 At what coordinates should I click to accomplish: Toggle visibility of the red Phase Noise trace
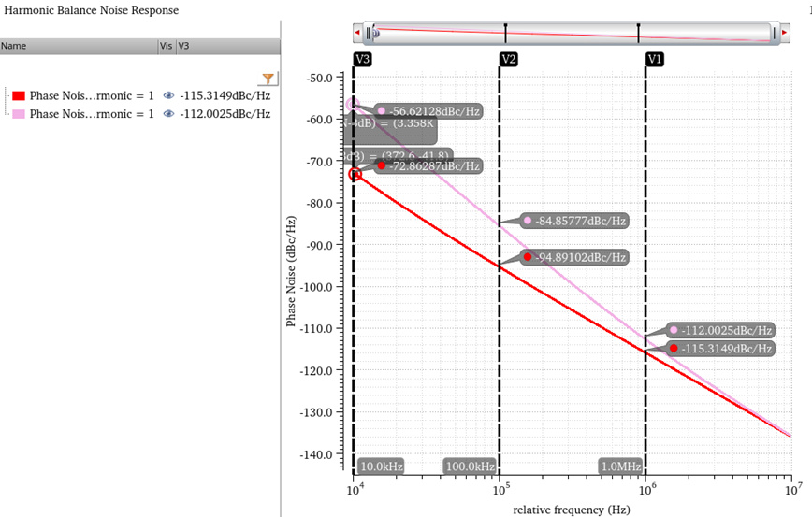(168, 95)
